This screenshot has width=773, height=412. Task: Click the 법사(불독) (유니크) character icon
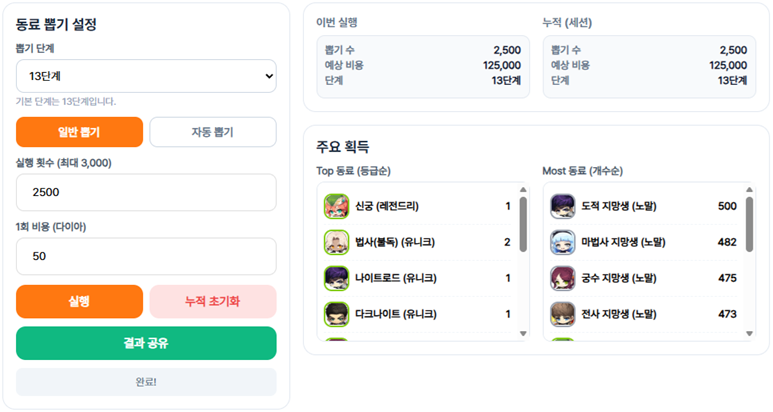click(336, 242)
